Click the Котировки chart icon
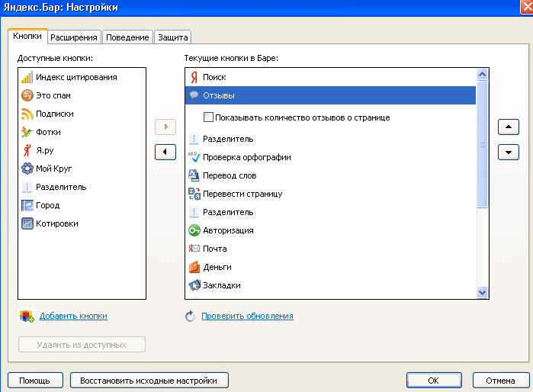533x392 pixels. point(27,223)
